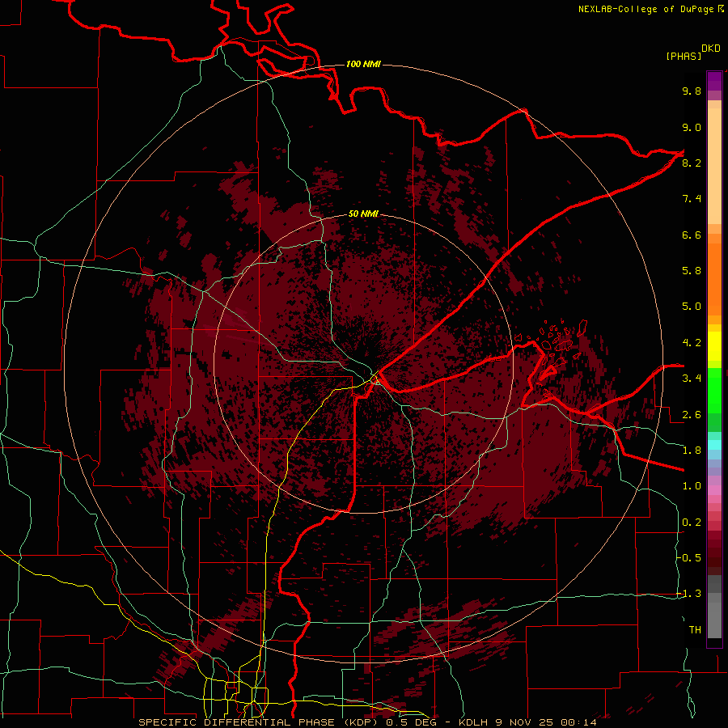
Task: Click the 7.4 legend value
Action: tap(692, 199)
